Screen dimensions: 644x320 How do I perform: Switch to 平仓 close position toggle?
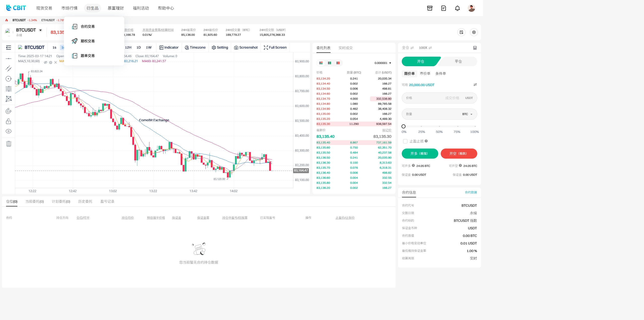click(458, 61)
